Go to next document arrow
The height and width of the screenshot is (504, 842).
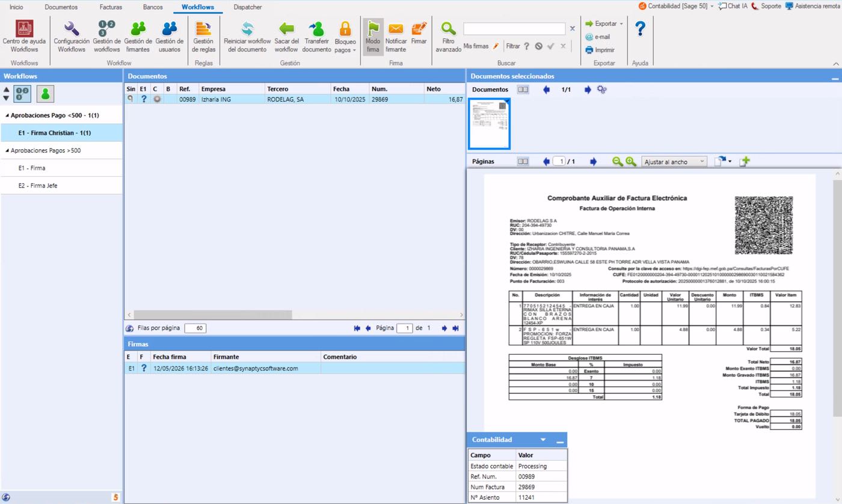click(588, 90)
